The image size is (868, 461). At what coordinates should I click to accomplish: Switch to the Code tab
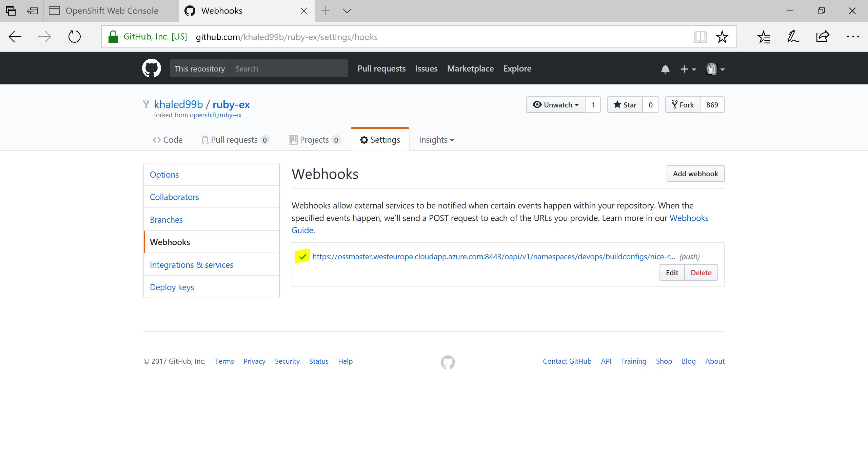click(167, 140)
